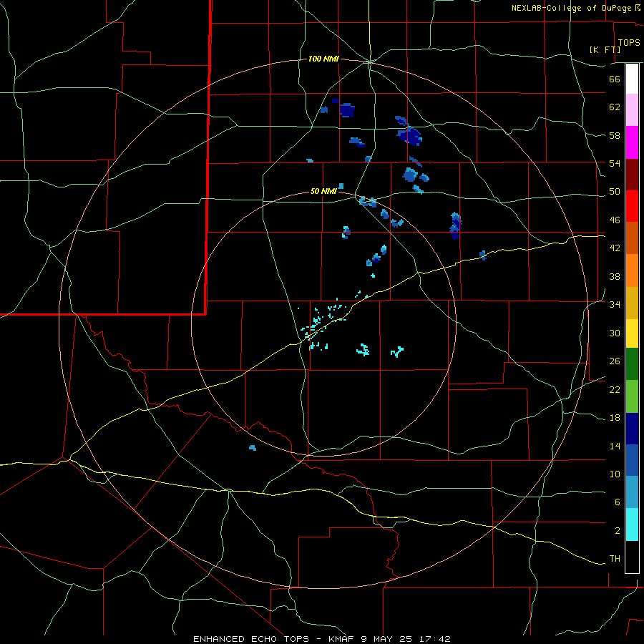Click the 46 value on the scale
This screenshot has height=644, width=644.
pos(615,220)
